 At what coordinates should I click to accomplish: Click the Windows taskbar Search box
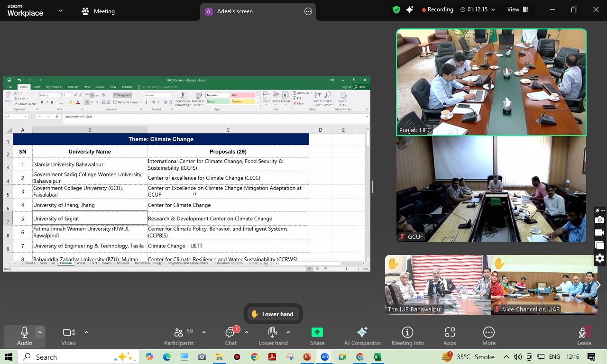click(x=78, y=357)
